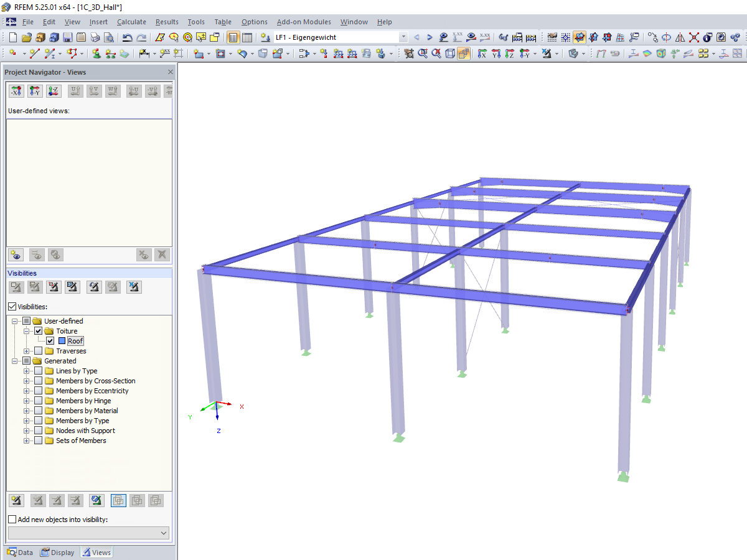Screen dimensions: 747x560
Task: Expand the Members by Hinge node
Action: tap(27, 401)
